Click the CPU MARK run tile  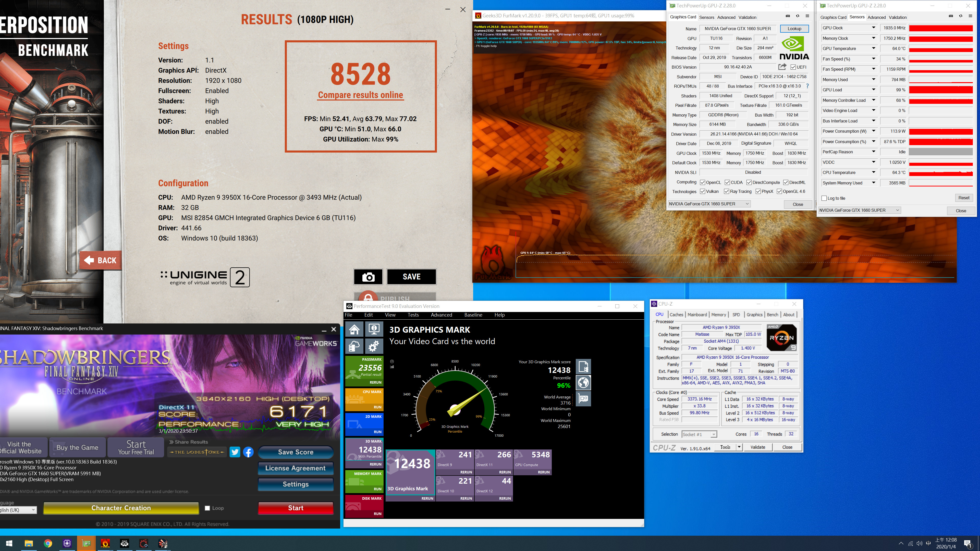click(364, 399)
